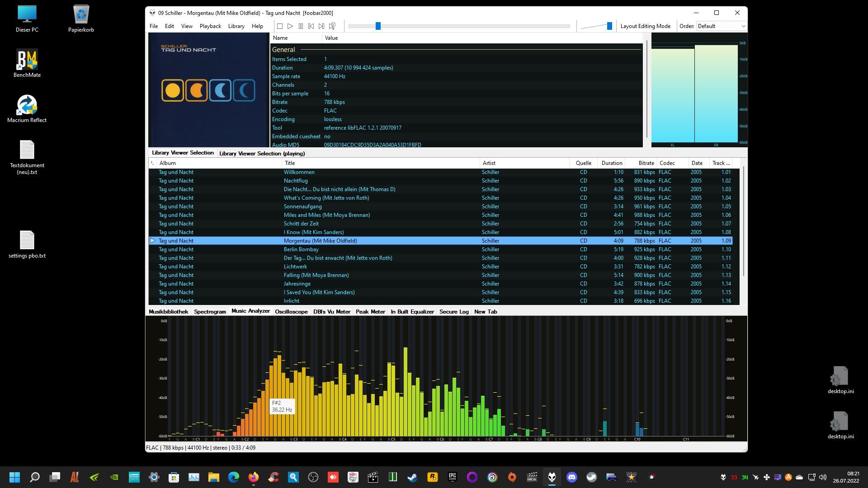Sort playlist by Title column header
This screenshot has width=868, height=488.
coord(381,163)
